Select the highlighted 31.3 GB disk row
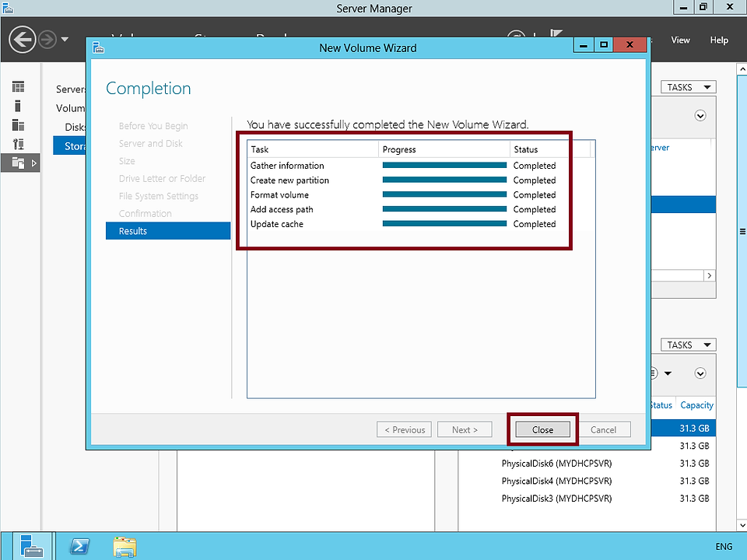This screenshot has width=747, height=560. pyautogui.click(x=683, y=428)
